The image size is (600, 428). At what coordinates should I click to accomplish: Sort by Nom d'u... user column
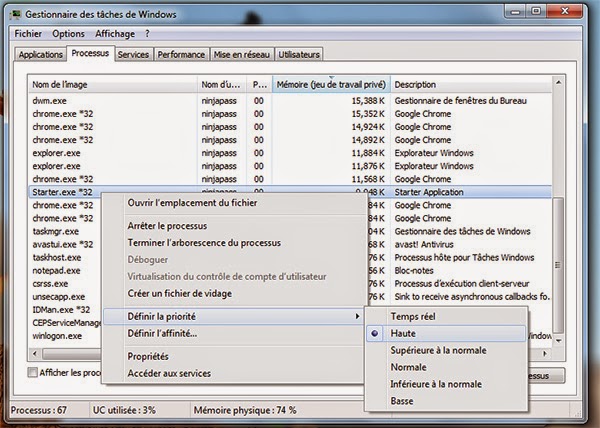point(222,85)
